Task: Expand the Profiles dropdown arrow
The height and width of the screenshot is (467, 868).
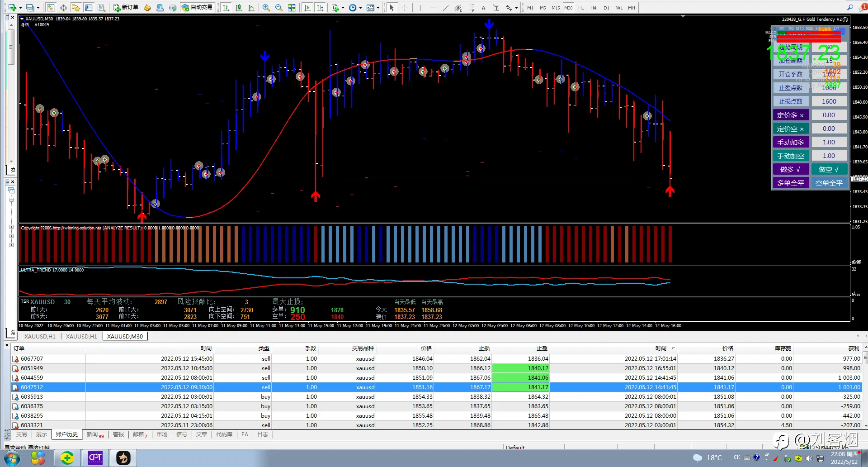Action: coord(38,8)
